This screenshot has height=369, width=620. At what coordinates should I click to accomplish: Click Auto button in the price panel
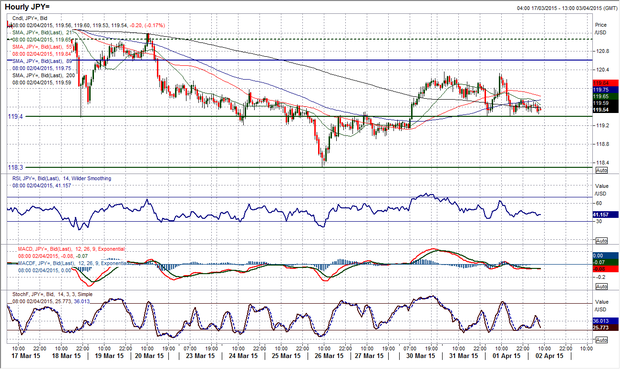(x=601, y=170)
